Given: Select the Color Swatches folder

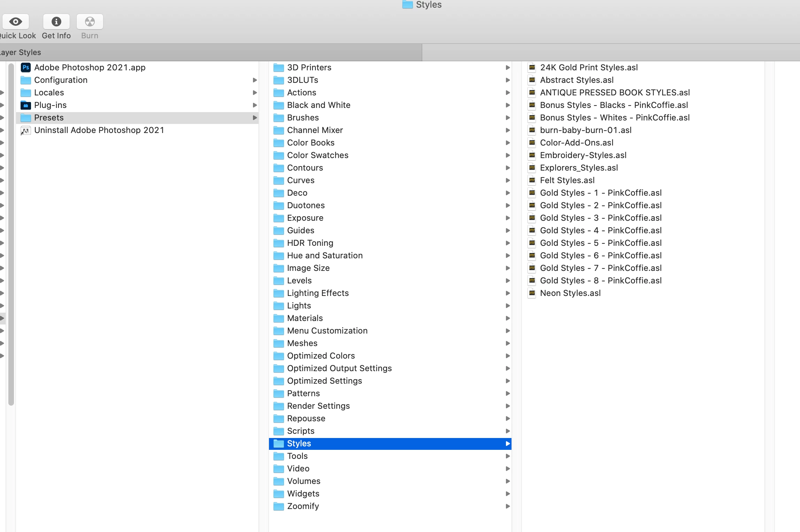Looking at the screenshot, I should pos(317,155).
